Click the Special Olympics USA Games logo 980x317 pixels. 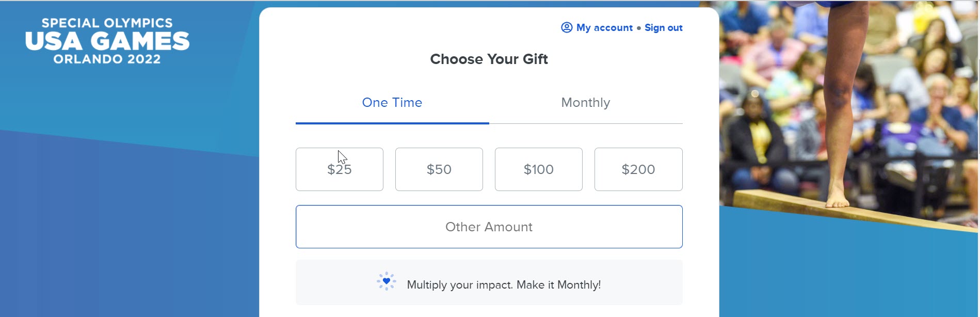[x=107, y=41]
